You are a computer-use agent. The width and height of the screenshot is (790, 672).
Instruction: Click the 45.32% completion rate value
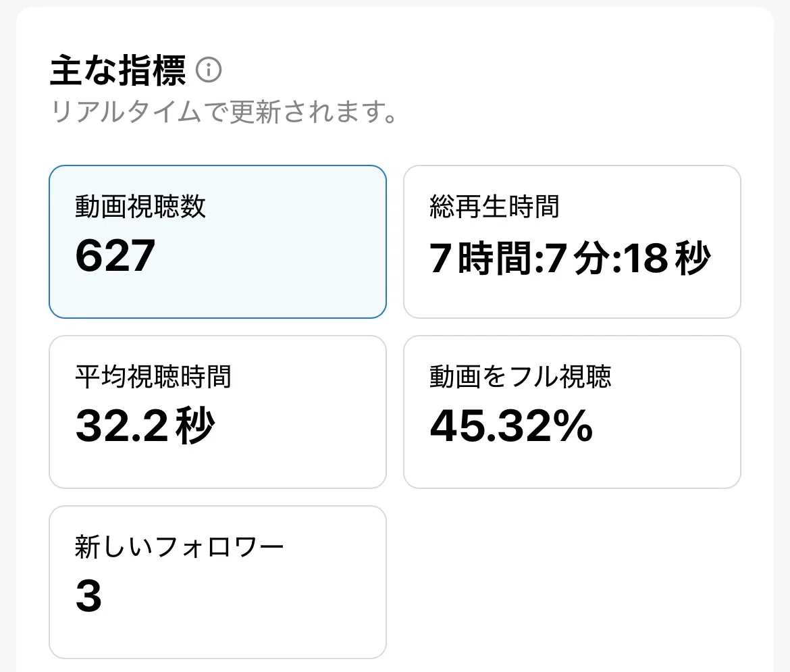511,427
